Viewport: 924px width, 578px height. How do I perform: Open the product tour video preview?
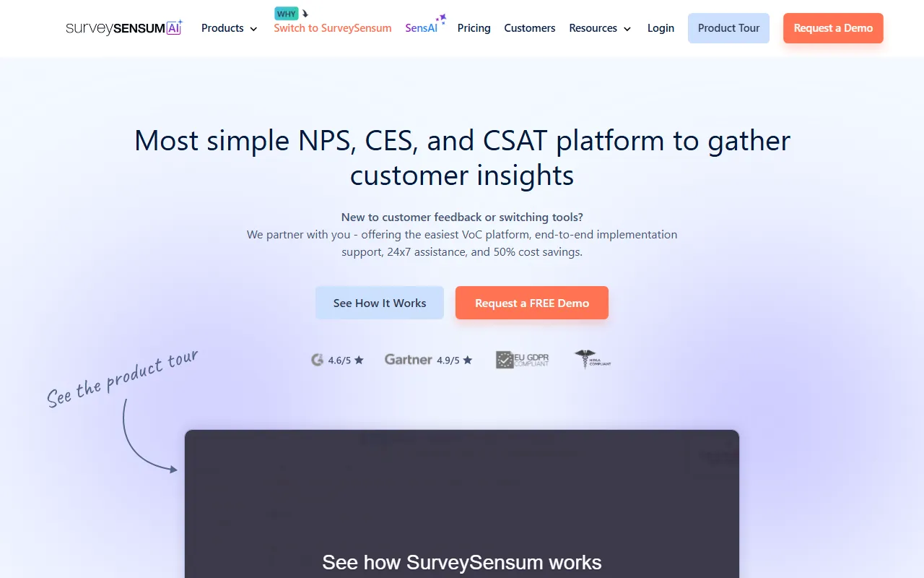(462, 506)
